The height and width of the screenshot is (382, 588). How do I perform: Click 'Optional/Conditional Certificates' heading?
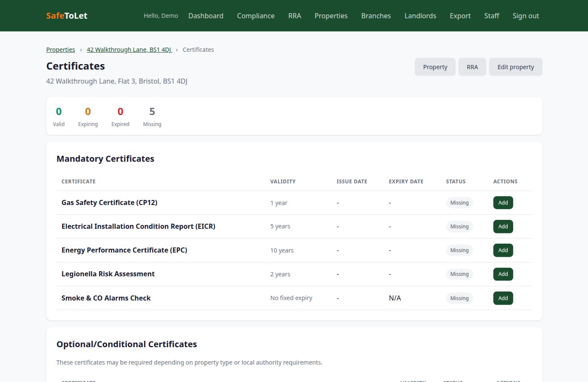[x=127, y=344]
